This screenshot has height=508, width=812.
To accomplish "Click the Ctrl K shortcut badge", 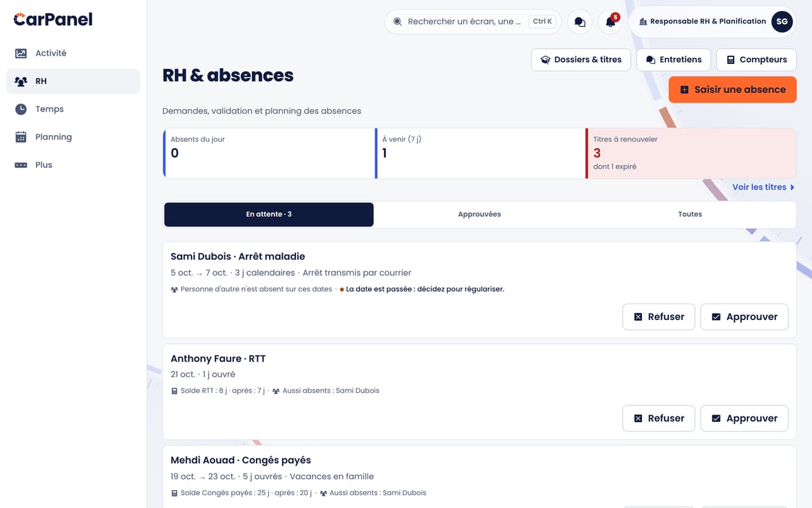I will tap(542, 21).
